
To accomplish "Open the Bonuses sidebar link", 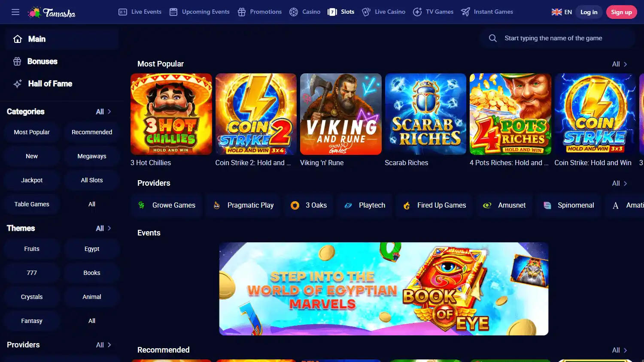I will pos(62,61).
